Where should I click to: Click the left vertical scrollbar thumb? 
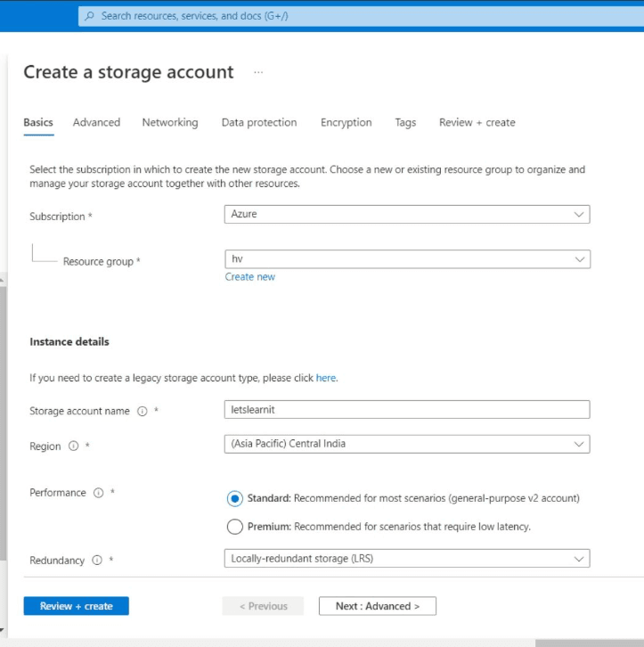[x=3, y=423]
